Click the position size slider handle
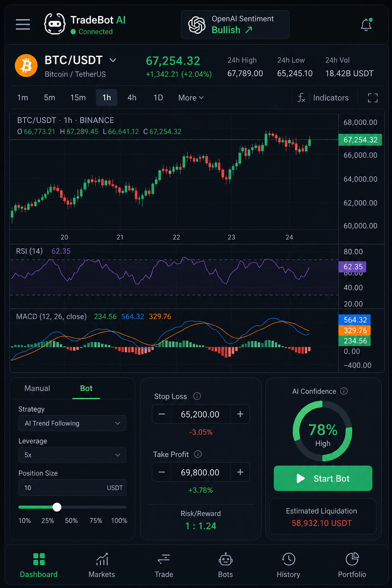This screenshot has height=588, width=392. 57,507
